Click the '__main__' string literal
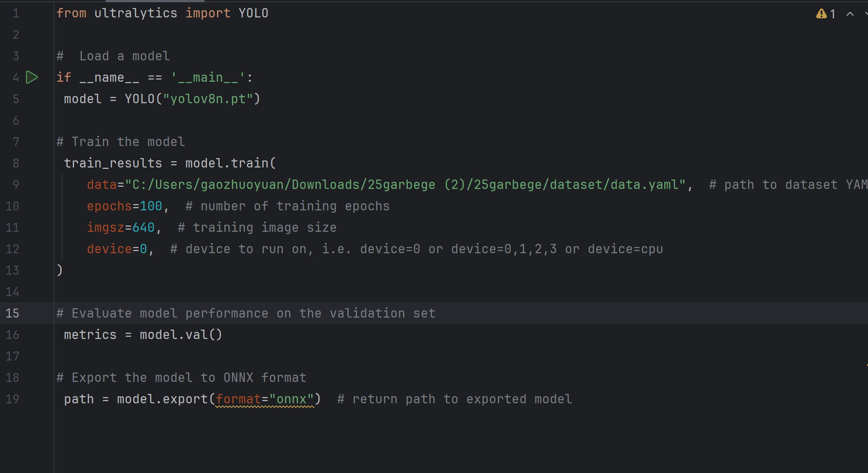Image resolution: width=868 pixels, height=473 pixels. coord(208,77)
